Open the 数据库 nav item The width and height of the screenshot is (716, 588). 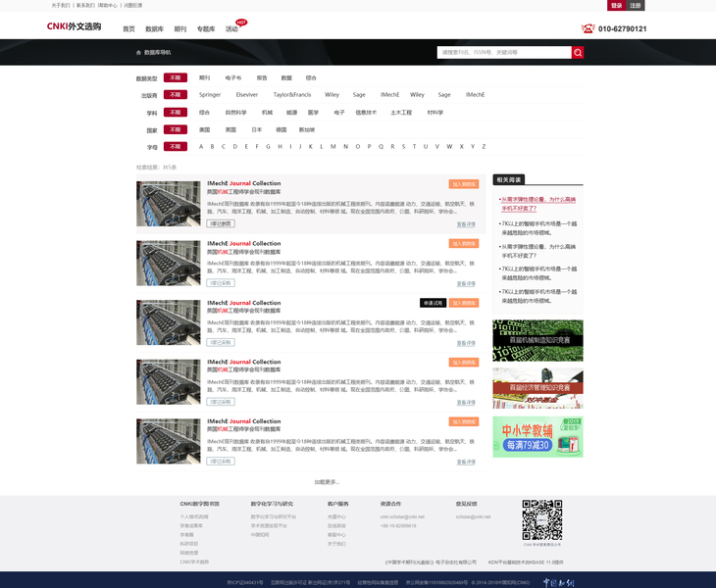(x=154, y=29)
